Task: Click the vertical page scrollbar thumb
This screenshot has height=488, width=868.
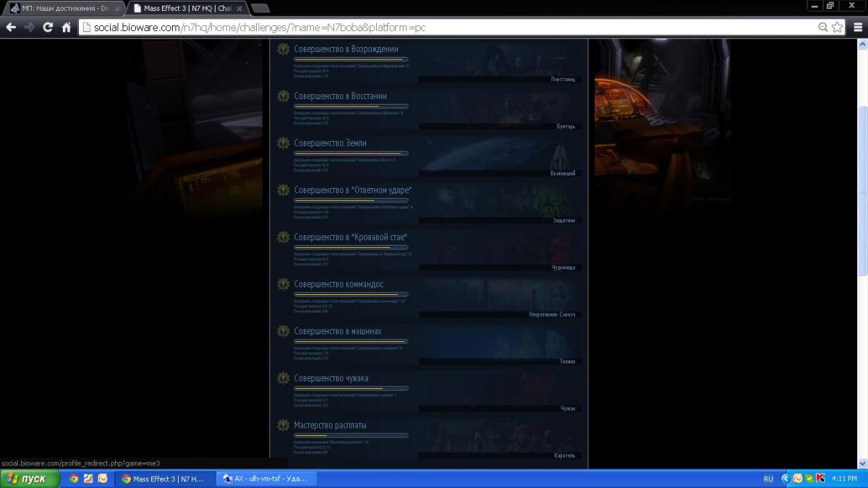Action: pyautogui.click(x=861, y=190)
